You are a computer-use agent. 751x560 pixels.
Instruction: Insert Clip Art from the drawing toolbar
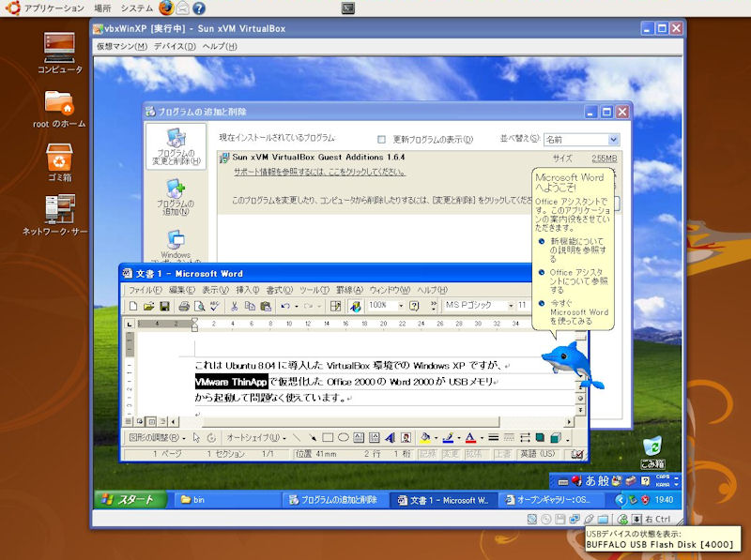(406, 437)
